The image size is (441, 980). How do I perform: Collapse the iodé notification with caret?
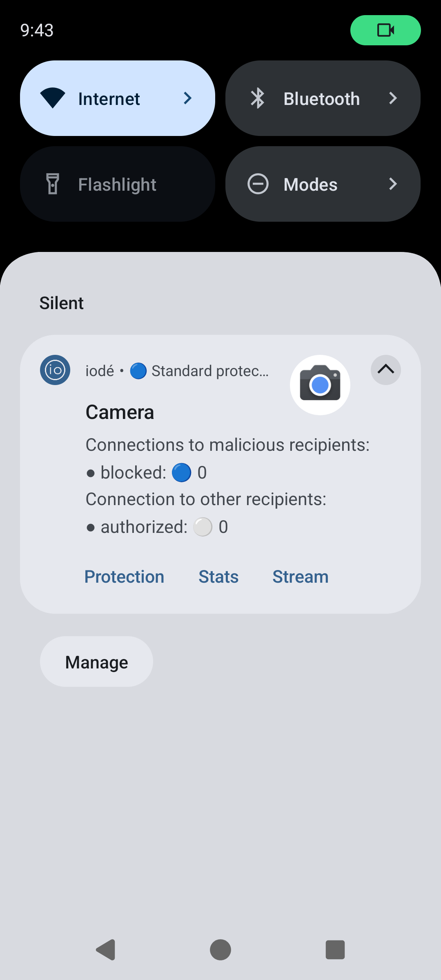pyautogui.click(x=385, y=370)
